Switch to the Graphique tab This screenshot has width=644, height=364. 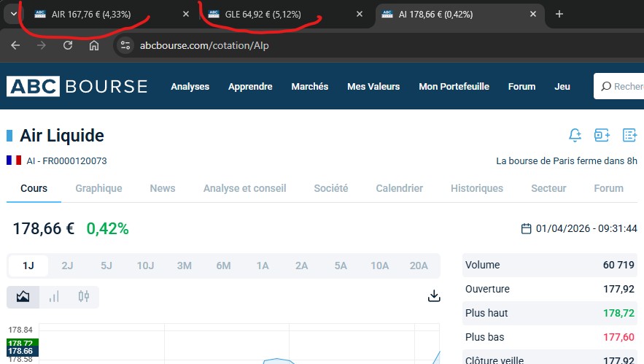tap(98, 188)
